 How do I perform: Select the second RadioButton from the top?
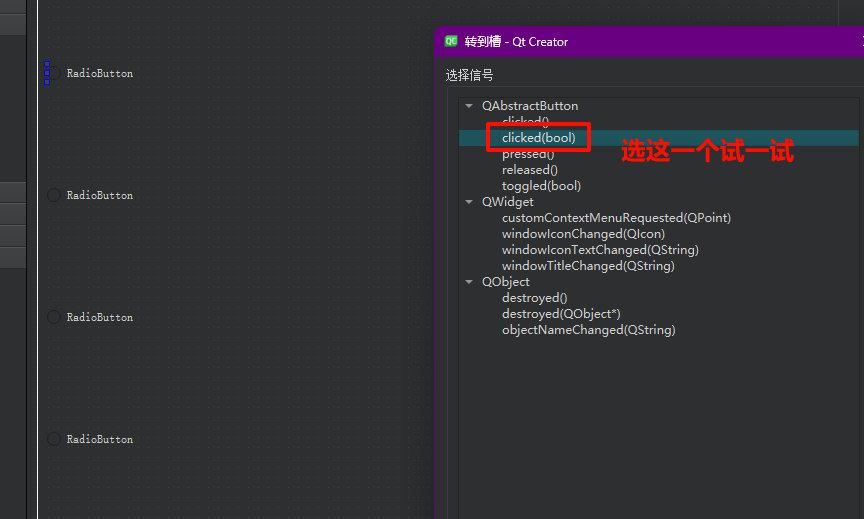tap(98, 195)
